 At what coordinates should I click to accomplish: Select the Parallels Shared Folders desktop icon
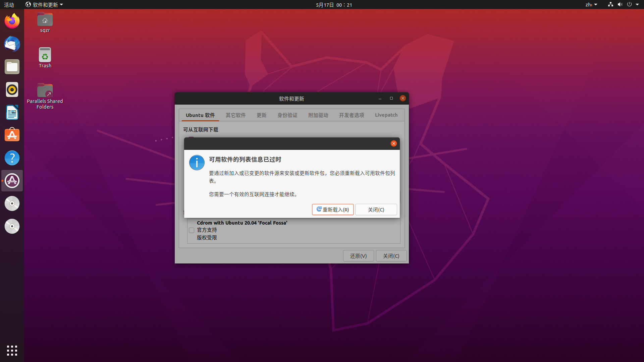[45, 96]
